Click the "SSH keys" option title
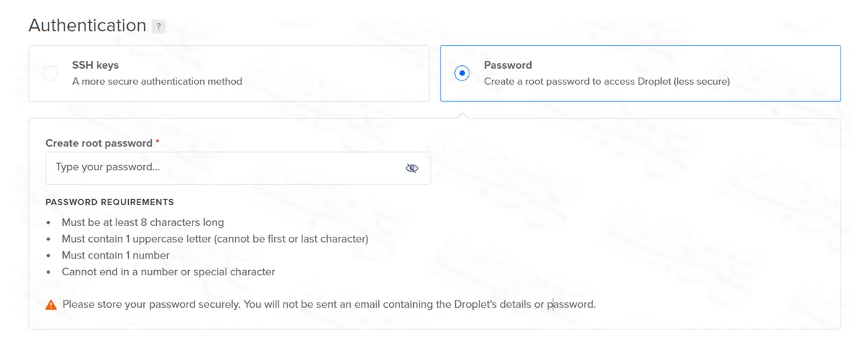868x349 pixels. (x=95, y=65)
